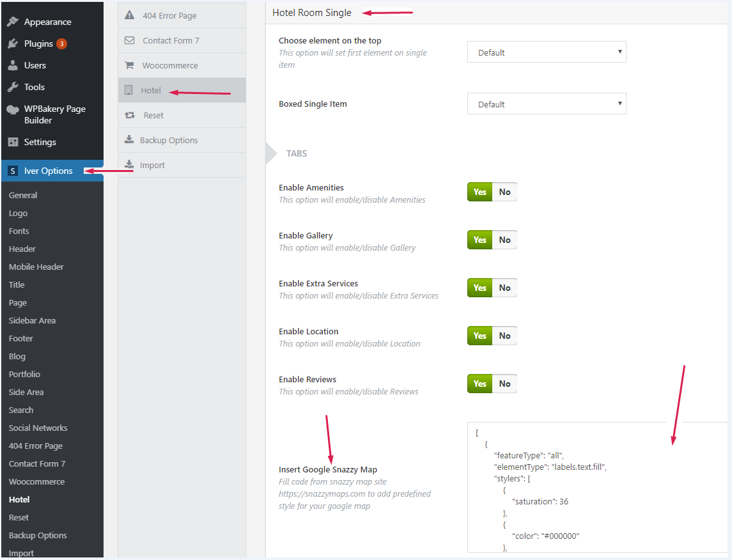Open Woocommerce in dark sidebar
The image size is (732, 560).
click(36, 481)
